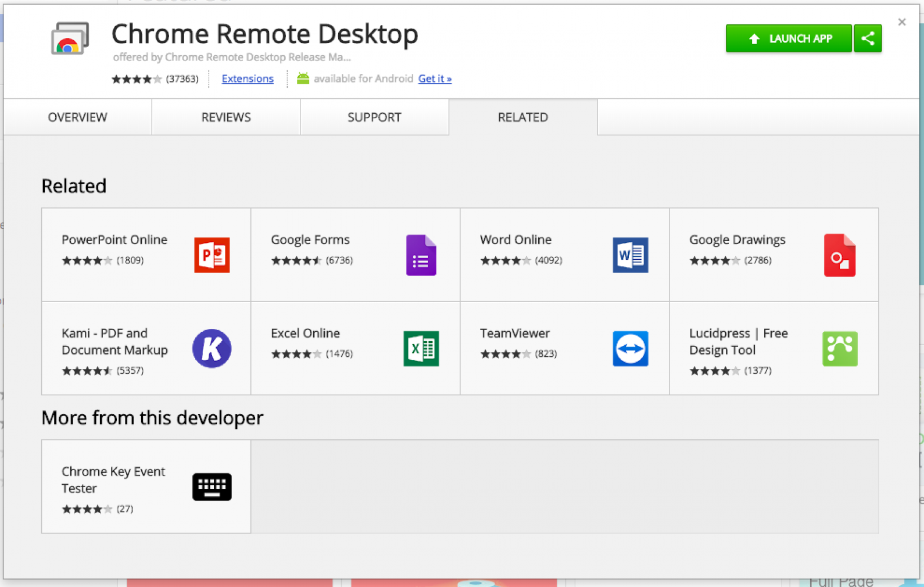The height and width of the screenshot is (587, 924).
Task: Open the PowerPoint Online icon
Action: 212,255
